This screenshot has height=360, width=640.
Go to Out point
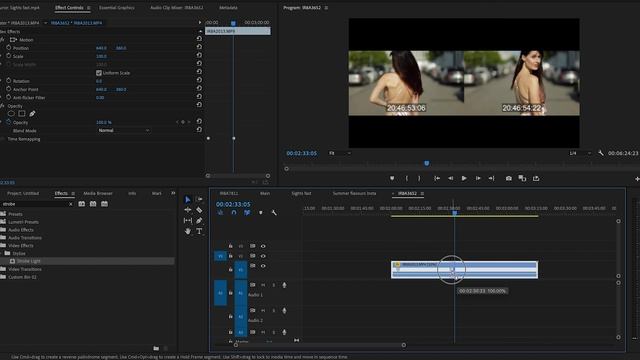point(491,178)
